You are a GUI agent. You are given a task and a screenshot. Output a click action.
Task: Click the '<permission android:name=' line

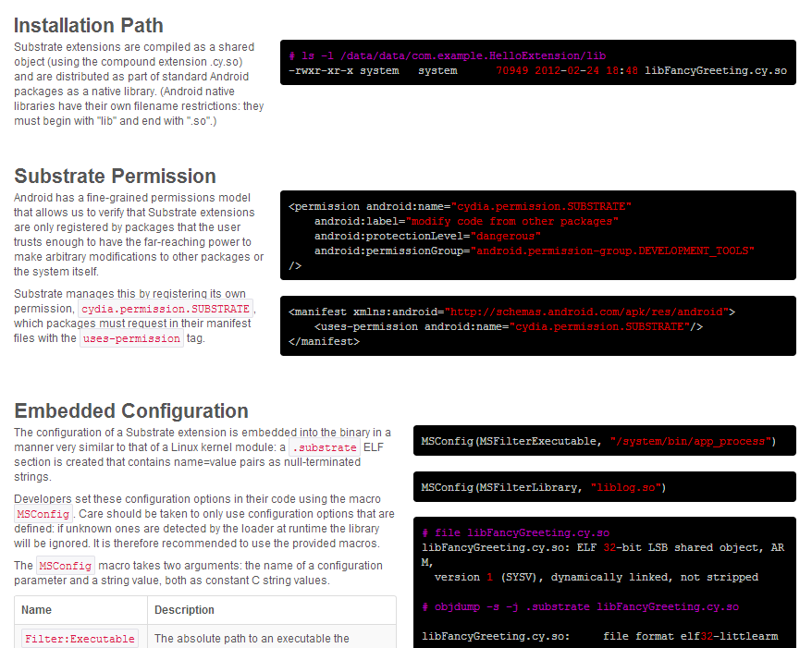(x=460, y=206)
